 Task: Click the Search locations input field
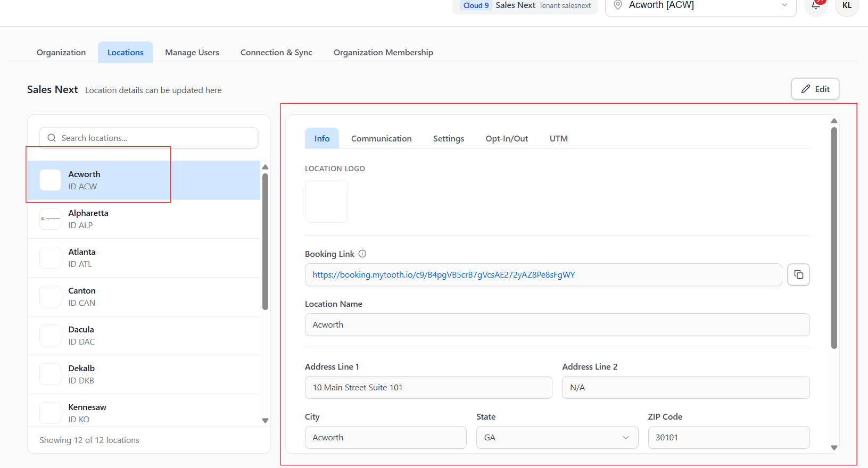click(148, 138)
